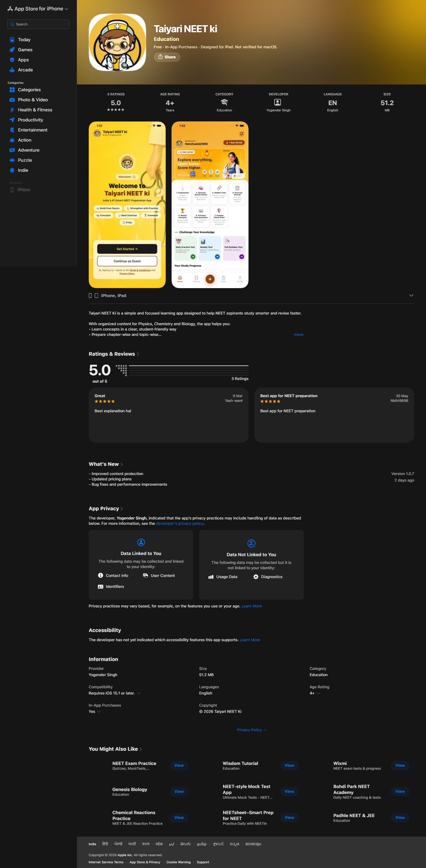This screenshot has height=868, width=426.
Task: View the Wisdom Tutorial app
Action: click(289, 766)
